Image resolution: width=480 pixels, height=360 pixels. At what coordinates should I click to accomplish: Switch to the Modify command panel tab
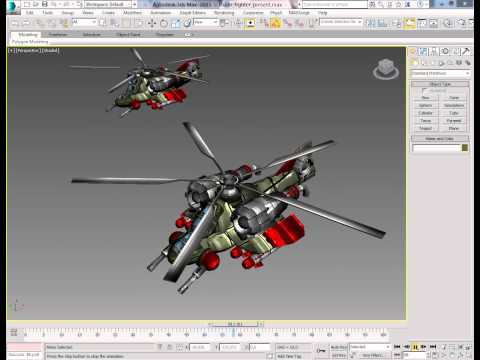pos(423,51)
